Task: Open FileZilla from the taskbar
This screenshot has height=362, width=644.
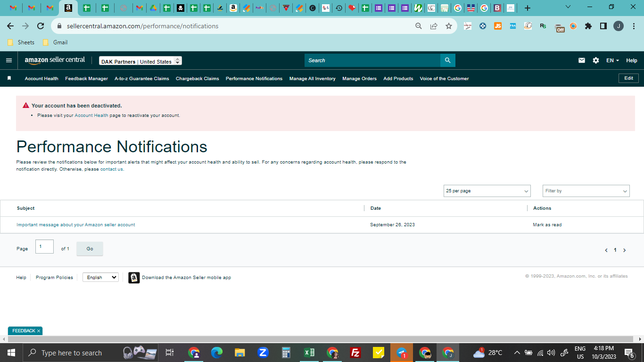Action: pos(355,353)
